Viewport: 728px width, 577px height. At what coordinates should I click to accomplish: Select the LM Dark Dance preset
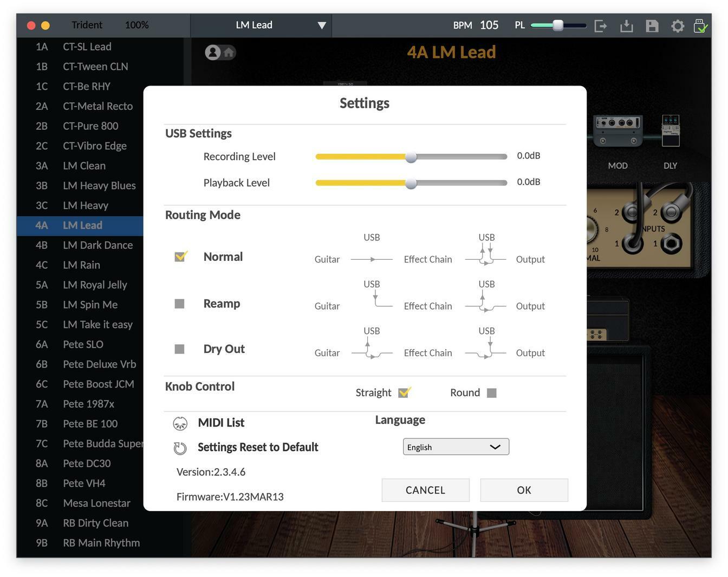(97, 245)
